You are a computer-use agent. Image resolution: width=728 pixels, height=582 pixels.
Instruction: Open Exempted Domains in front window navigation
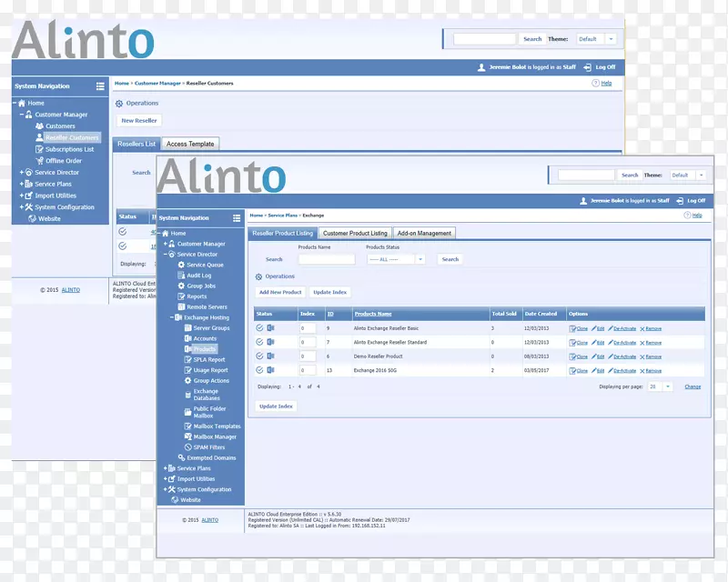(211, 458)
